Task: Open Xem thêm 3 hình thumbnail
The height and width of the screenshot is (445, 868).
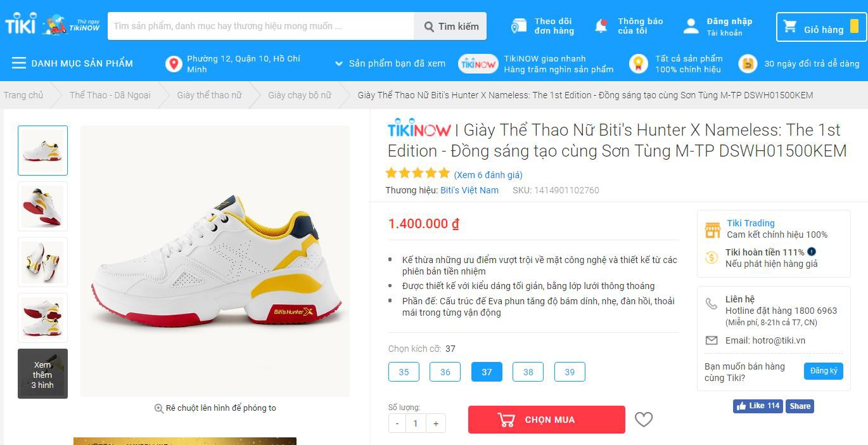Action: (42, 374)
